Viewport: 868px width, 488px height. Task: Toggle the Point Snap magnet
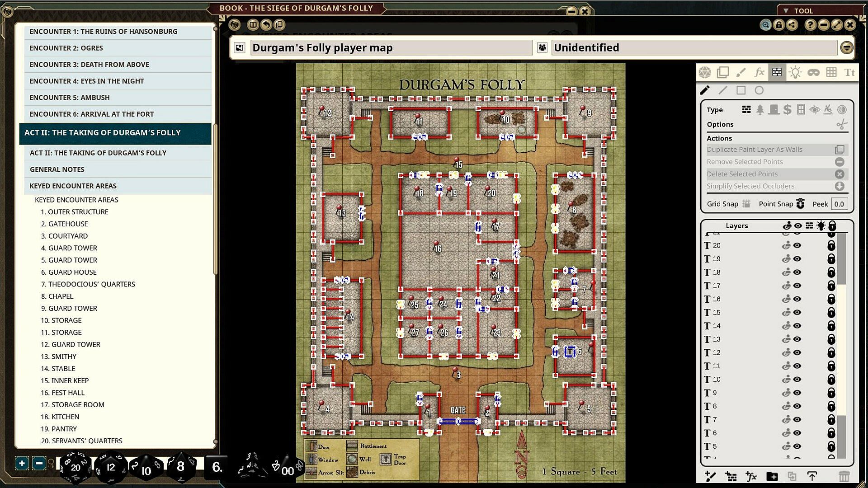coord(800,204)
